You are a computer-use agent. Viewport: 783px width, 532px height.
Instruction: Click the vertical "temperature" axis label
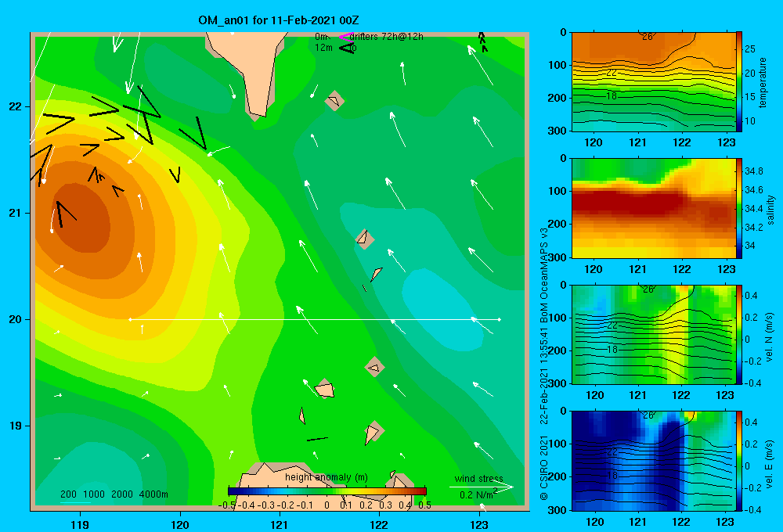(x=763, y=82)
